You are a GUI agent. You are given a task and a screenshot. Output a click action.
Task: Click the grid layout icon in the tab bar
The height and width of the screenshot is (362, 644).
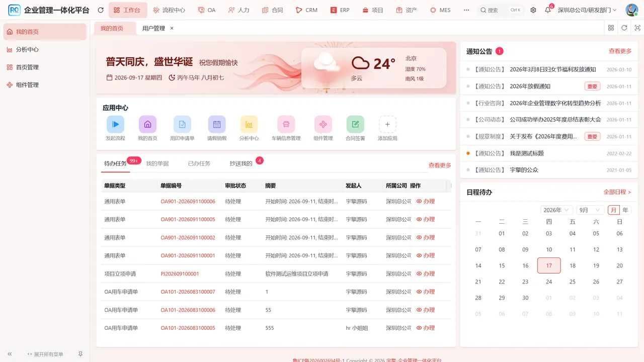coord(611,28)
